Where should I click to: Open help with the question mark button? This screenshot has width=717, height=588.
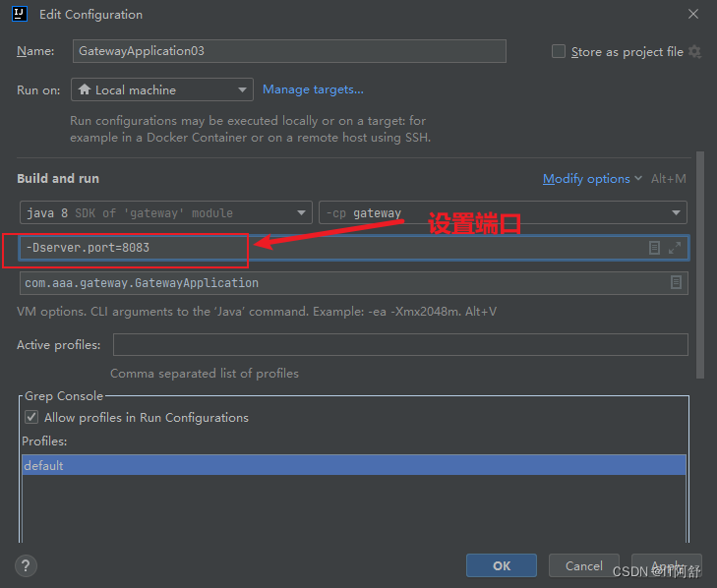tap(26, 566)
